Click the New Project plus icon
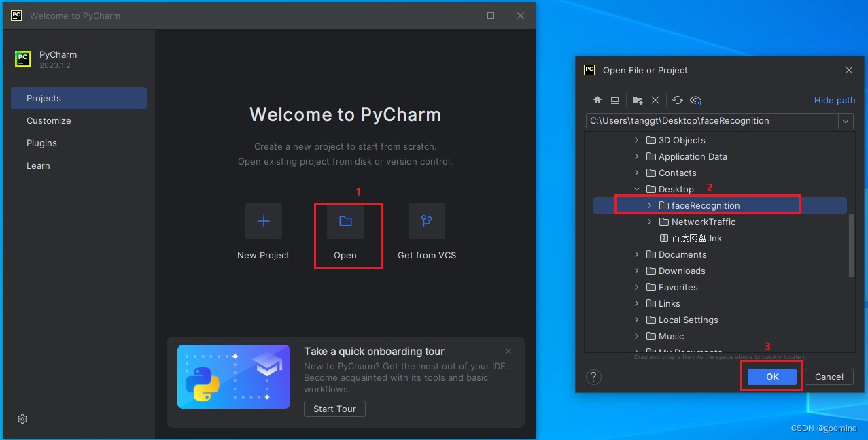868x440 pixels. tap(264, 221)
